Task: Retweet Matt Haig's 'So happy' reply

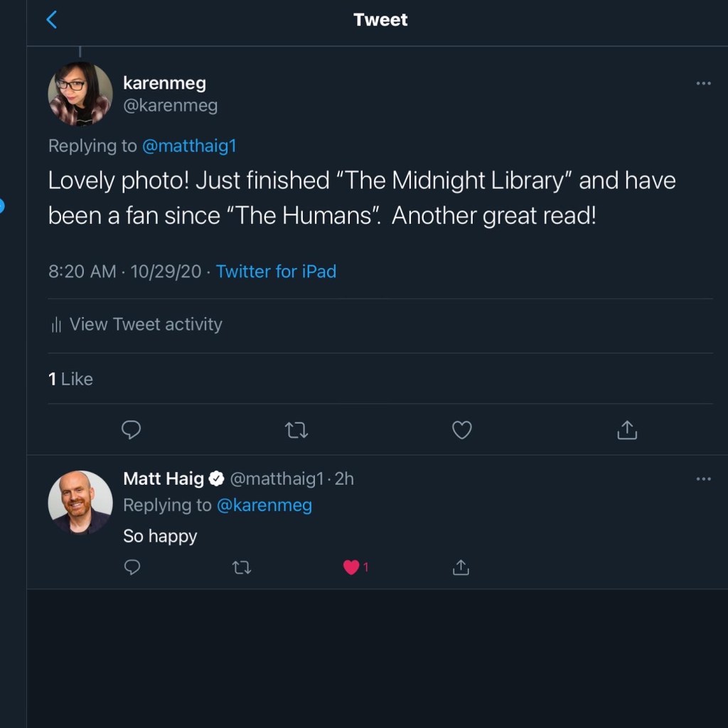Action: click(x=242, y=567)
